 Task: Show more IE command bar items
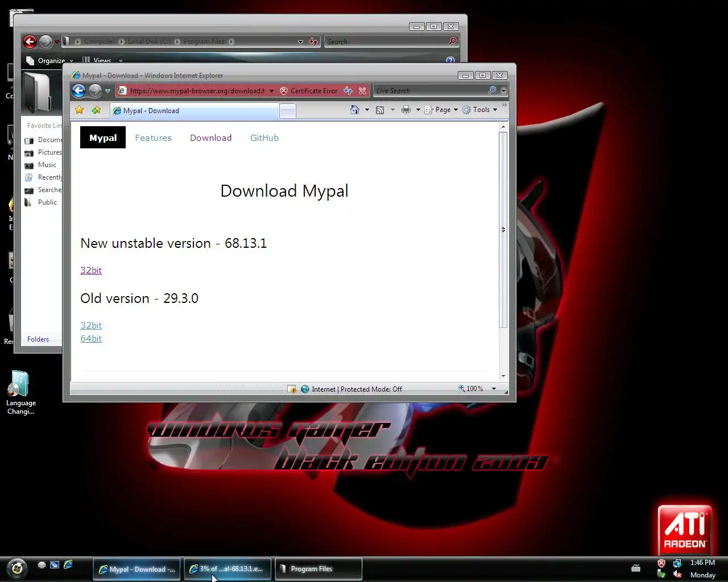click(504, 105)
